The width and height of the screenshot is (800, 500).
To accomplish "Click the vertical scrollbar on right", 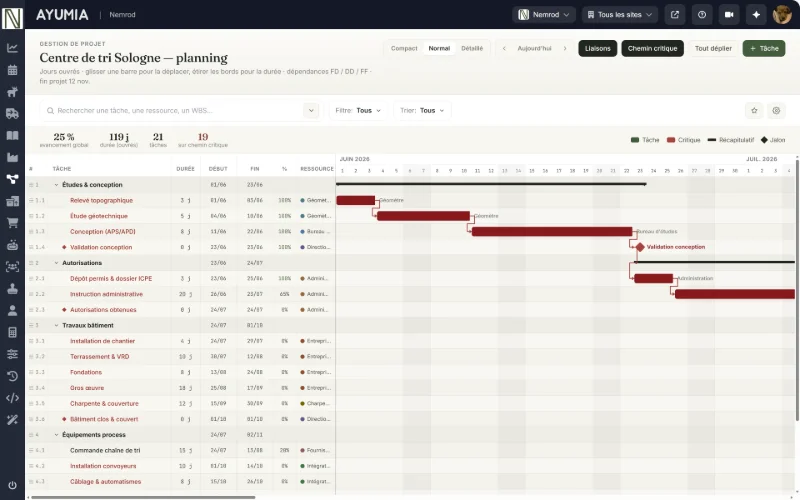I will pos(797,288).
